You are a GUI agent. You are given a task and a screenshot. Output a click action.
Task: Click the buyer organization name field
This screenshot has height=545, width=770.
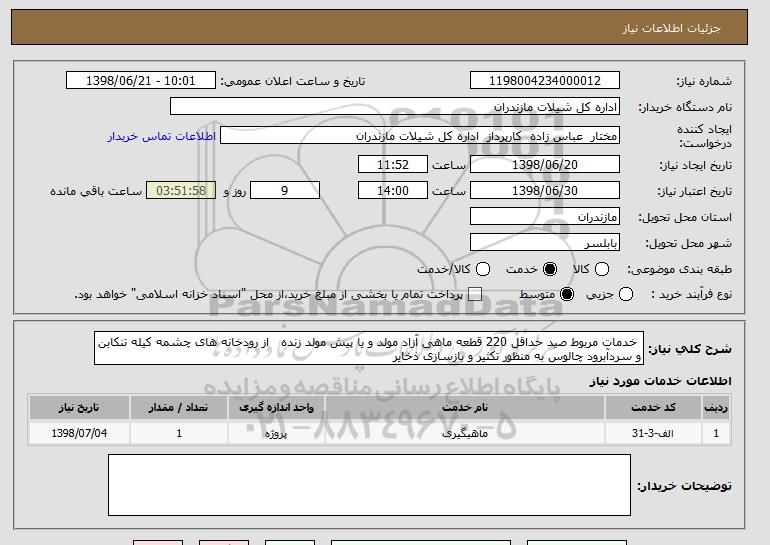pyautogui.click(x=395, y=107)
